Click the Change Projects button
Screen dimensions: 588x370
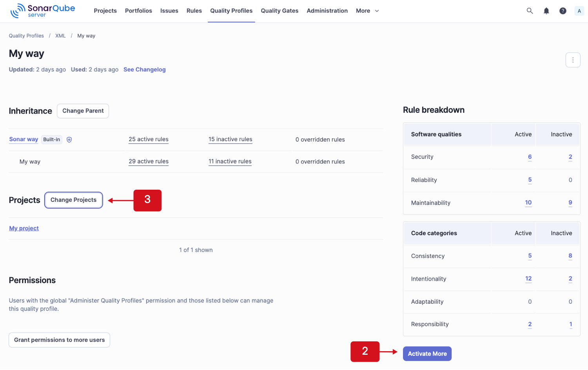coord(73,200)
